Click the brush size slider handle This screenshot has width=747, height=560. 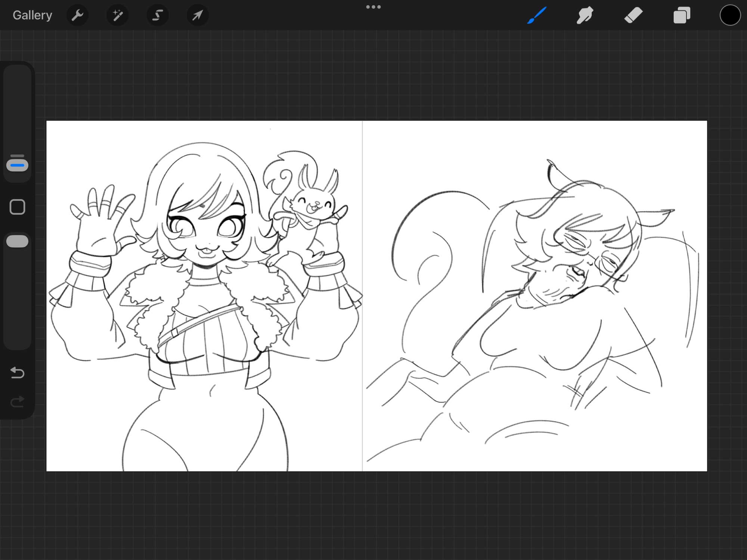tap(17, 164)
